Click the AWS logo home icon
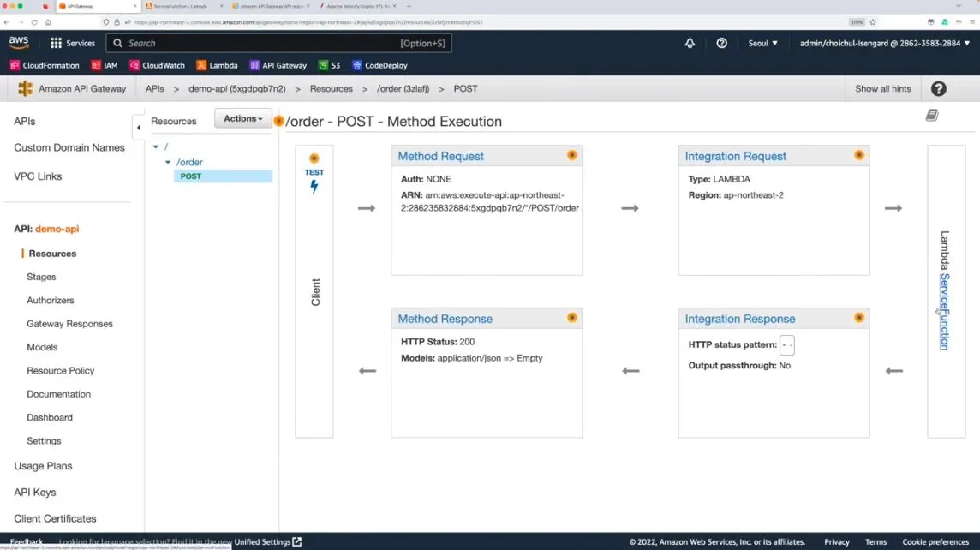 (x=19, y=43)
